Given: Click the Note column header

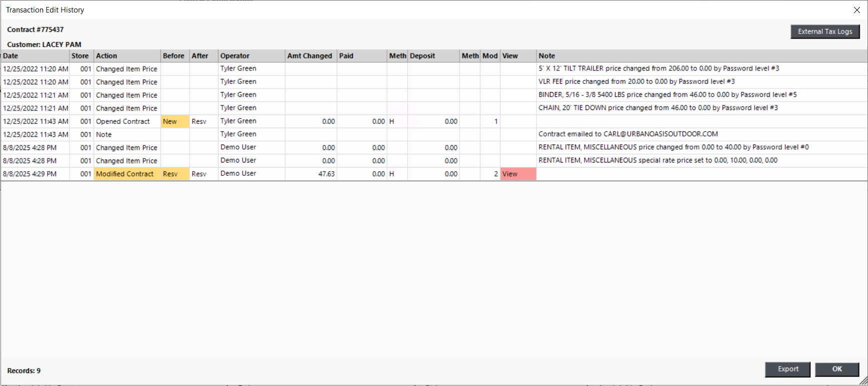Looking at the screenshot, I should 700,56.
